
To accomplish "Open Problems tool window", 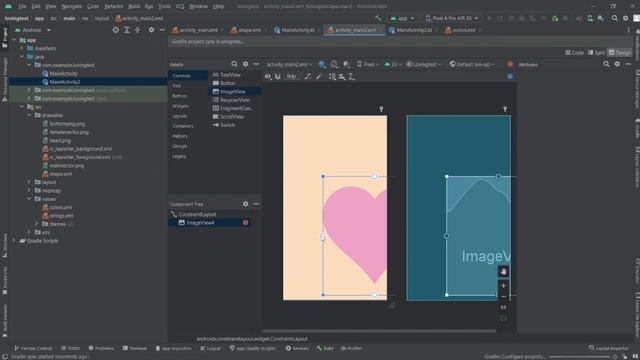I will coord(101,348).
